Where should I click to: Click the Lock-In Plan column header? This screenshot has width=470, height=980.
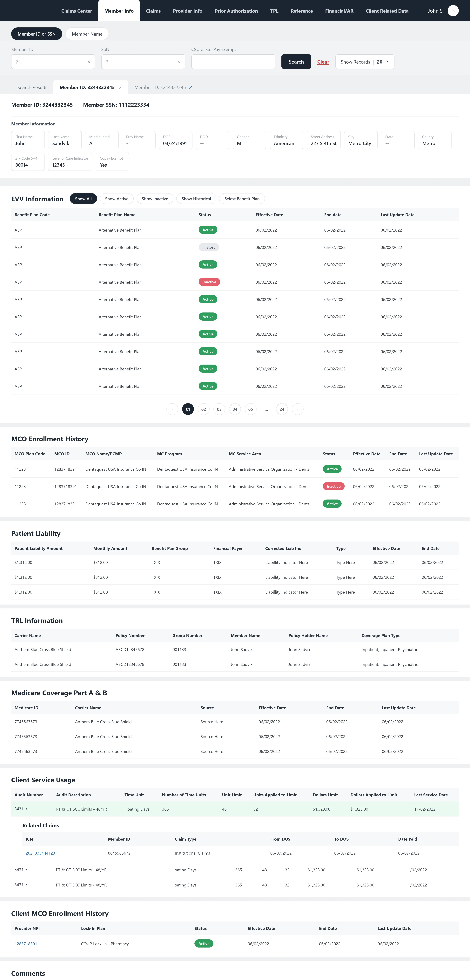tap(93, 929)
